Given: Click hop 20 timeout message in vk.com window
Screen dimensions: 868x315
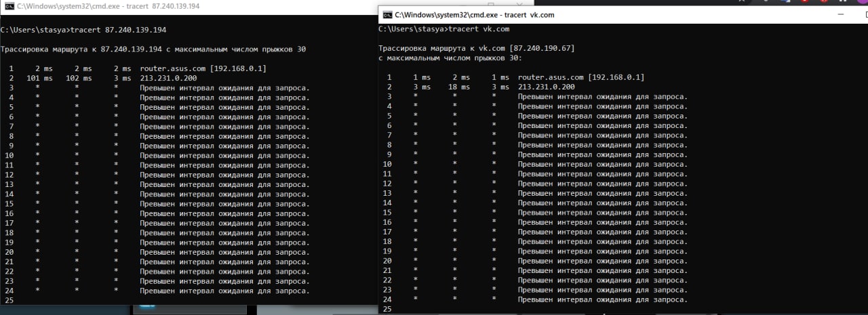Looking at the screenshot, I should coord(602,261).
